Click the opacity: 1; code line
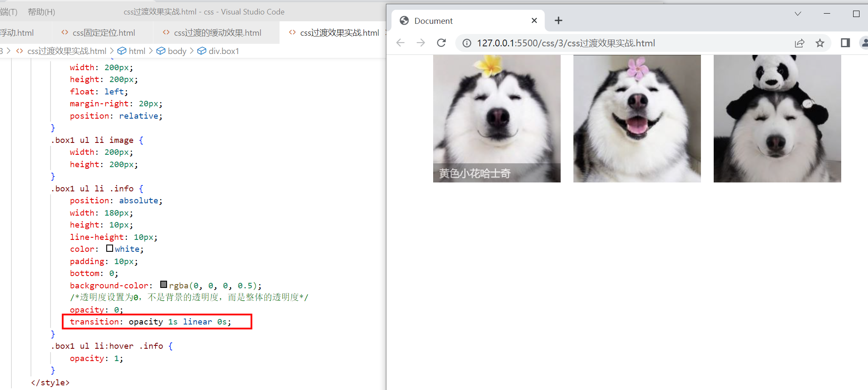The image size is (868, 390). coord(96,358)
